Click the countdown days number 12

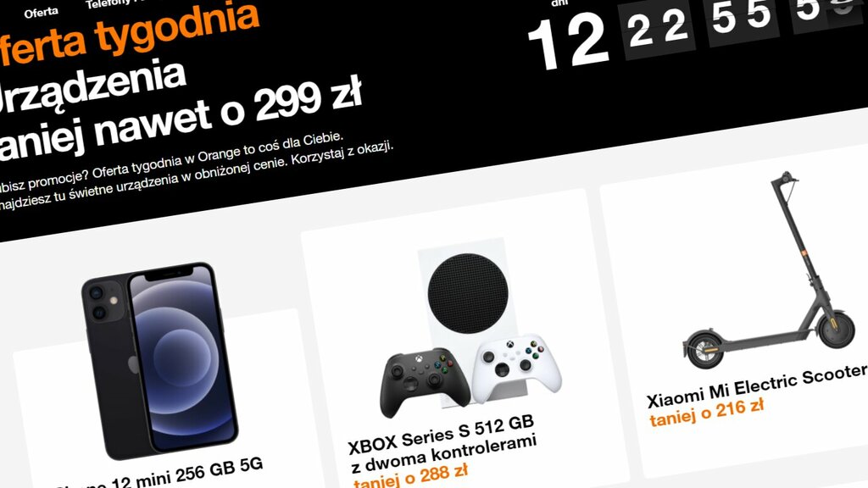click(568, 42)
